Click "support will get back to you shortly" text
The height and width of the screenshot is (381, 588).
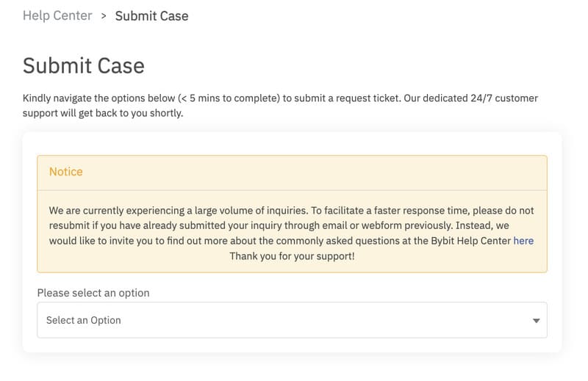(103, 113)
